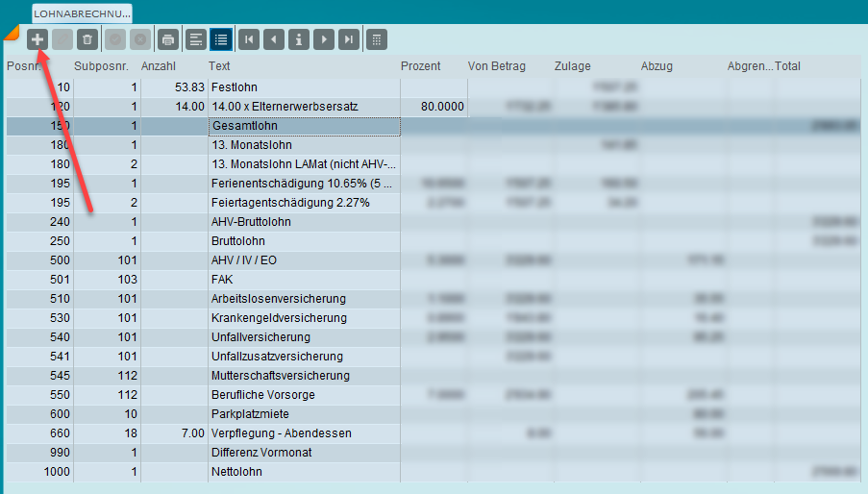Image resolution: width=868 pixels, height=494 pixels.
Task: Open the LOHNABRECHNU... tab
Action: pos(82,13)
